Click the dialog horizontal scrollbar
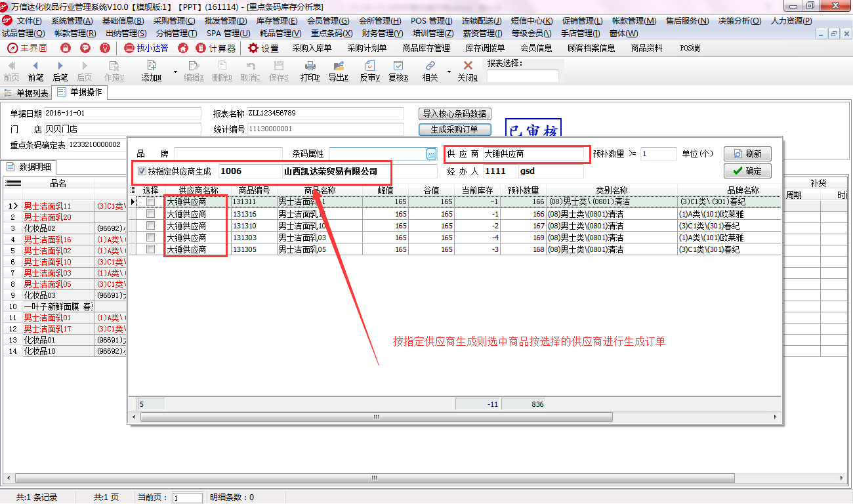The width and height of the screenshot is (853, 504). point(376,417)
